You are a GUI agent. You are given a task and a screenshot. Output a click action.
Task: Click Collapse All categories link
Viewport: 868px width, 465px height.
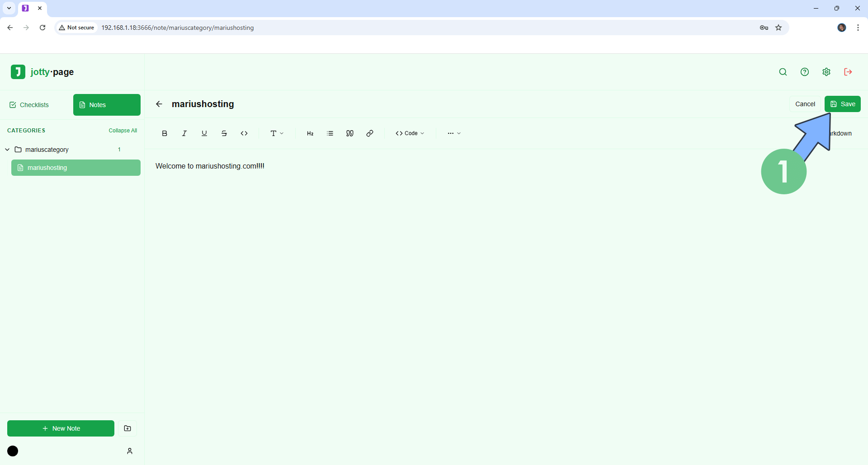point(123,131)
